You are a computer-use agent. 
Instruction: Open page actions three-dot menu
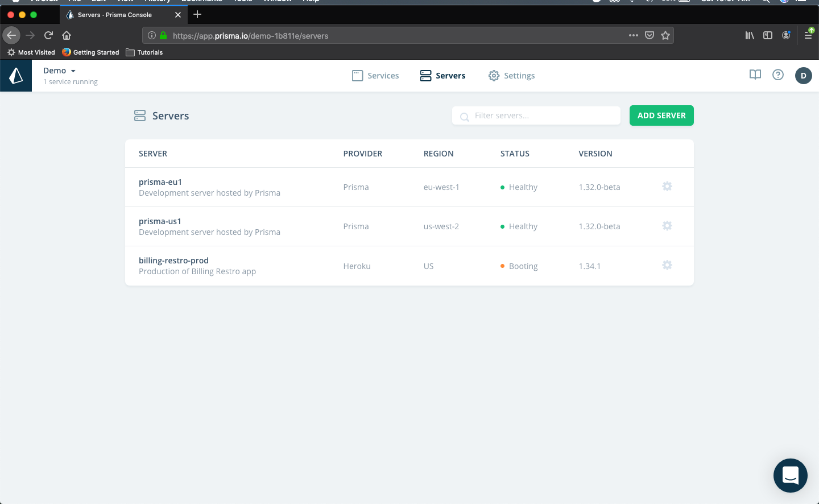pos(634,35)
